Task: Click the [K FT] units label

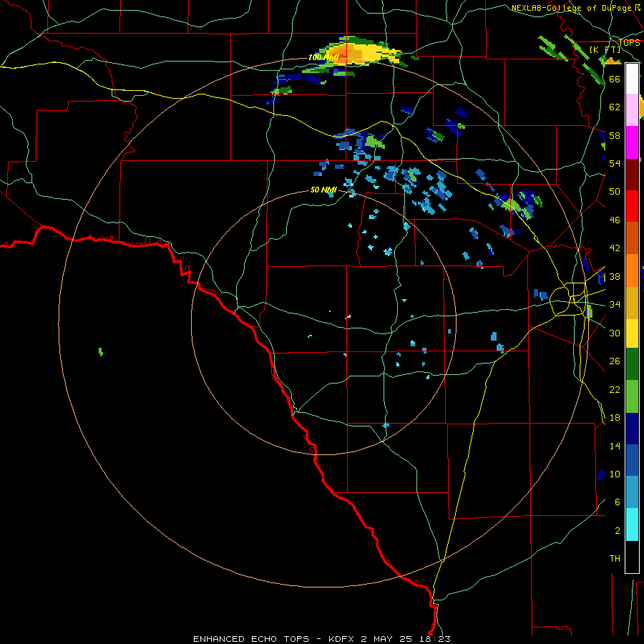Action: click(605, 49)
